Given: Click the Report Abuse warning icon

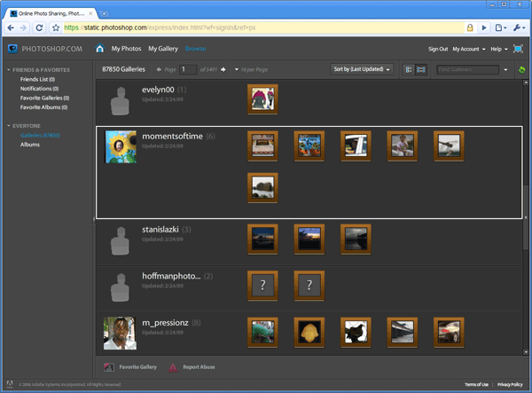Looking at the screenshot, I should pos(173,367).
